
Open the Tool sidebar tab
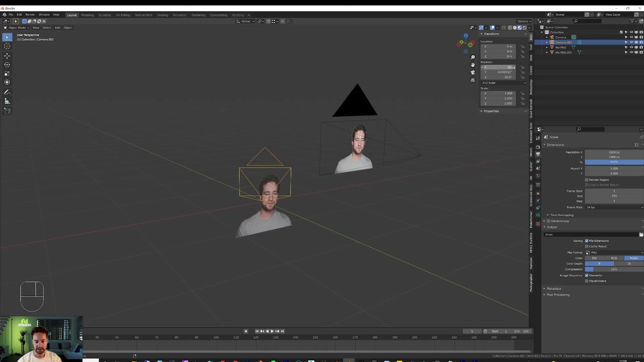pyautogui.click(x=531, y=47)
